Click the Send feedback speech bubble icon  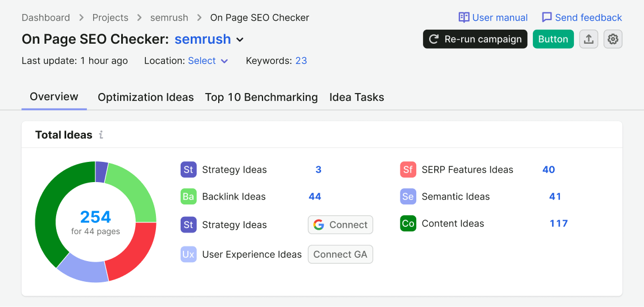pyautogui.click(x=546, y=18)
